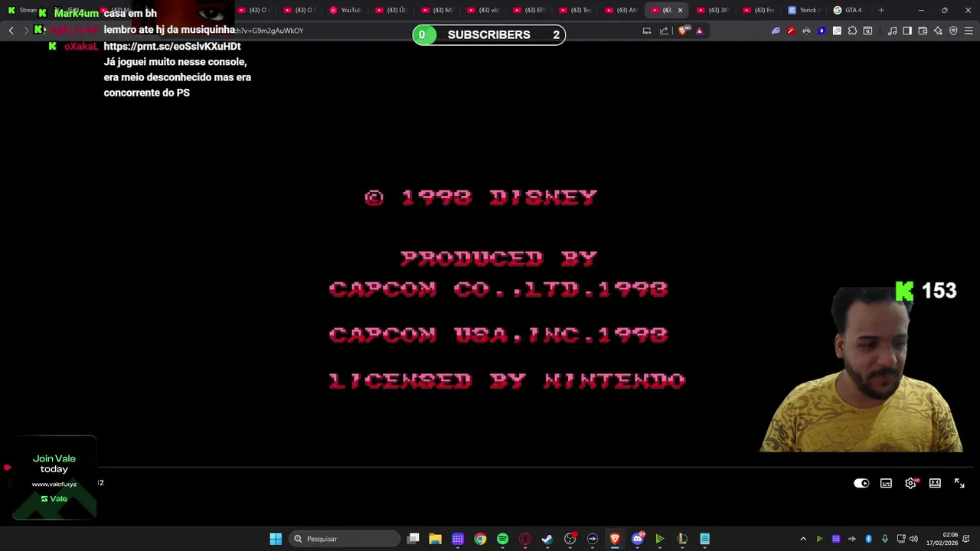Viewport: 980px width, 551px height.
Task: Go back with the browser back arrow
Action: [11, 31]
